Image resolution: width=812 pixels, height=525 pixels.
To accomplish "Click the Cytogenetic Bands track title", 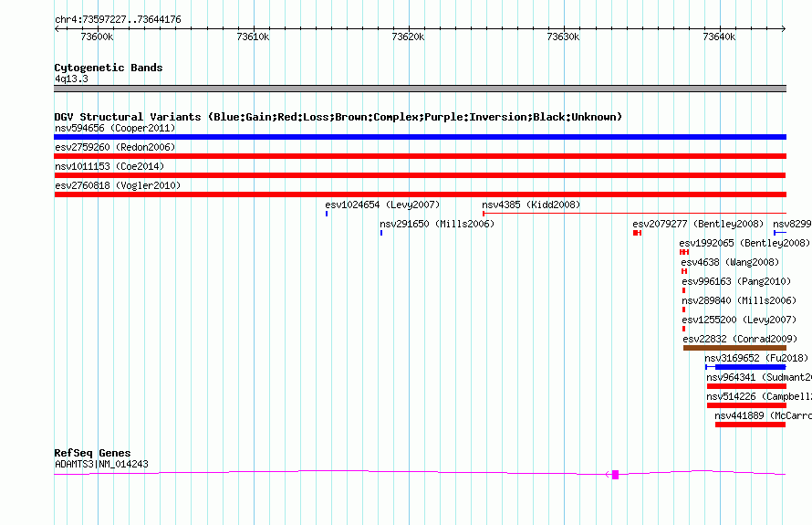I will click(109, 68).
